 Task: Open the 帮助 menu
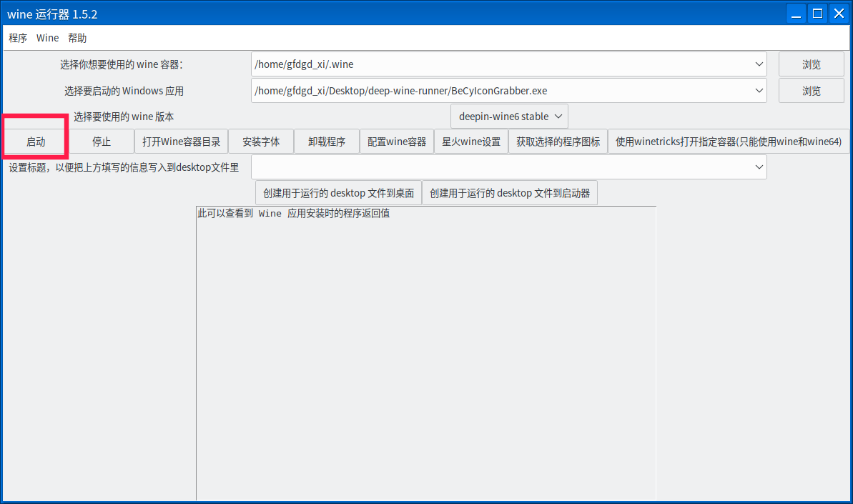[x=77, y=38]
